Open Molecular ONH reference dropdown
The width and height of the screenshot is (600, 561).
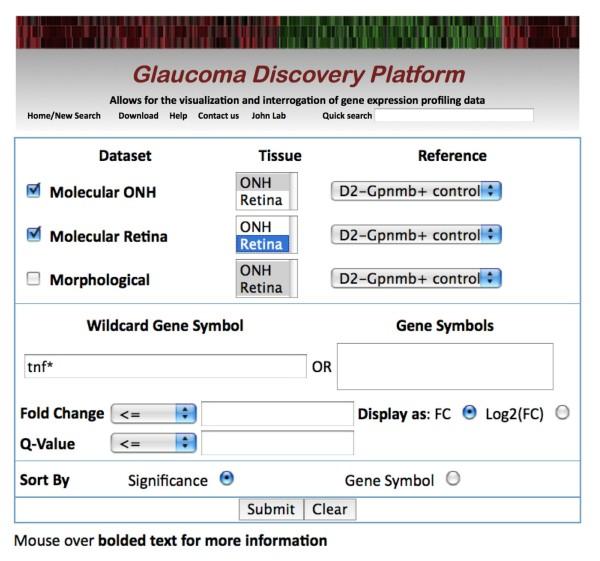(x=415, y=191)
